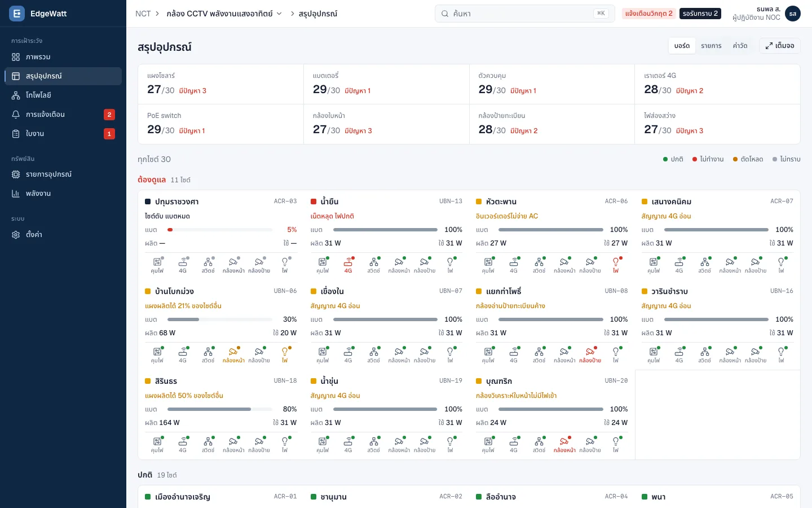The height and width of the screenshot is (508, 812).
Task: Click the แจ้งเตือนวิกฤต 2 alert badge
Action: coord(648,14)
